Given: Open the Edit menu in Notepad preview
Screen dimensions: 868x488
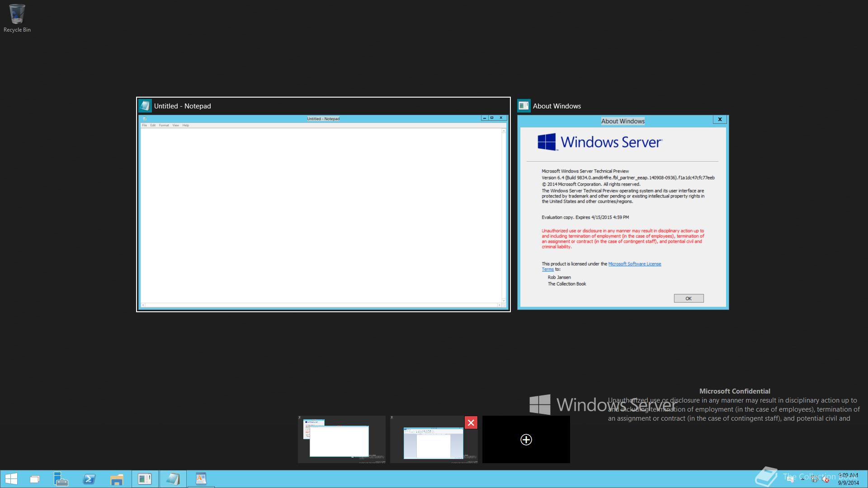Looking at the screenshot, I should 153,125.
